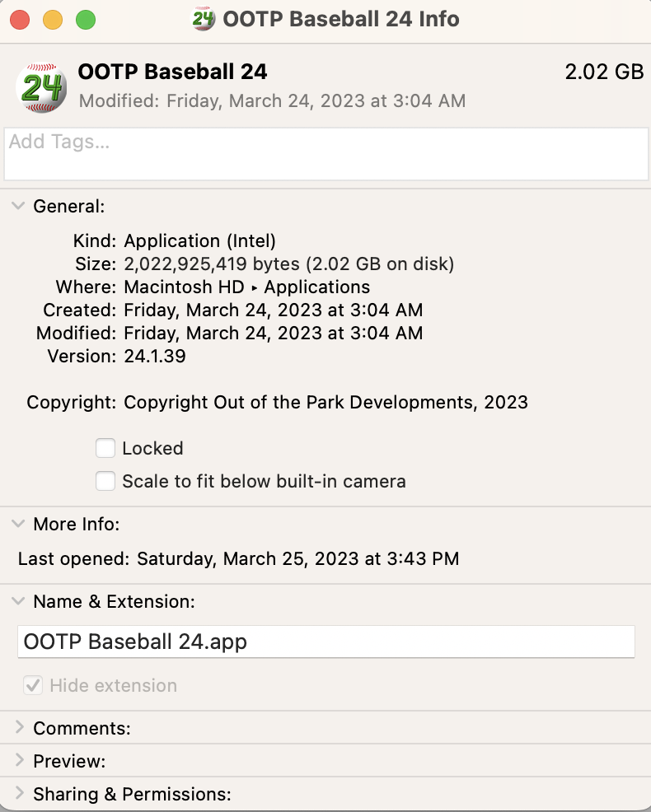Toggle Scale to fit below built-in camera

point(105,481)
